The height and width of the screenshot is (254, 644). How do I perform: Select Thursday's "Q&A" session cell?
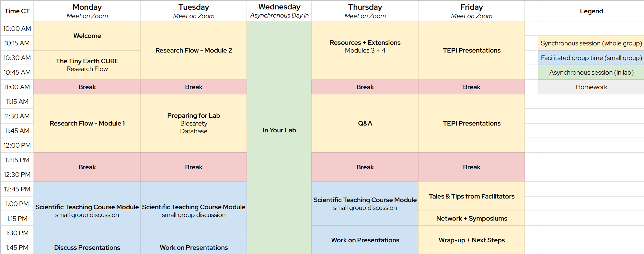[x=365, y=123]
